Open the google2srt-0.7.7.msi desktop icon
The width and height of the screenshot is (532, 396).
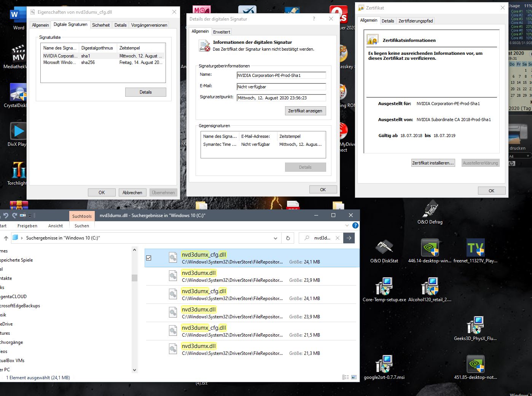tap(384, 368)
